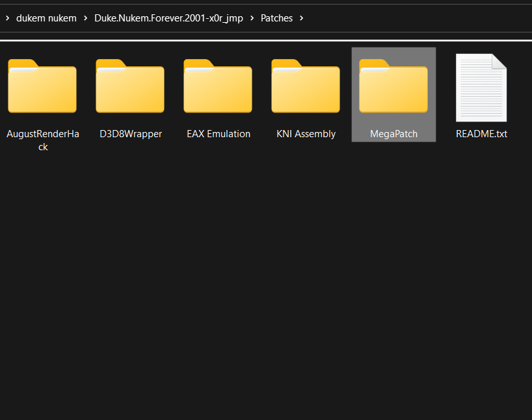This screenshot has height=420, width=532.
Task: Click the 'AugustRenderHack' folder name label
Action: 43,140
